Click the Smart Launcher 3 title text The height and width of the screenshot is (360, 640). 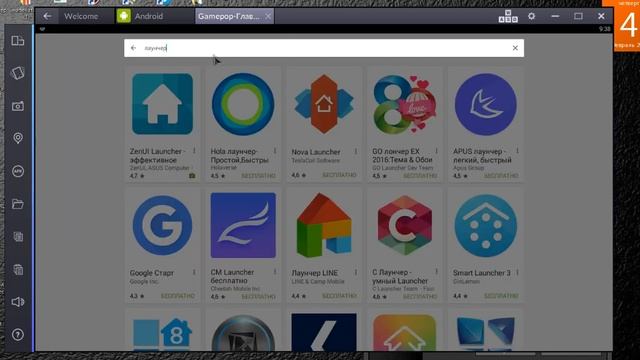click(482, 273)
